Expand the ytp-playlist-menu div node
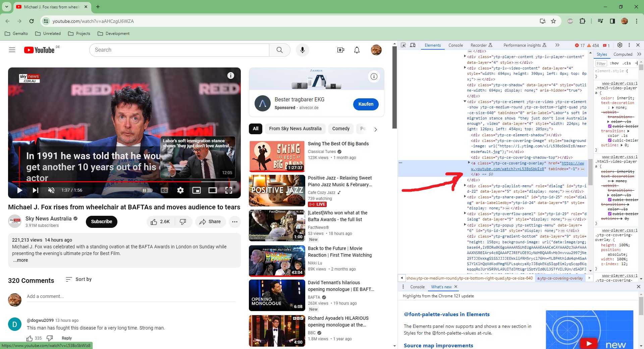The width and height of the screenshot is (644, 349). (x=465, y=186)
